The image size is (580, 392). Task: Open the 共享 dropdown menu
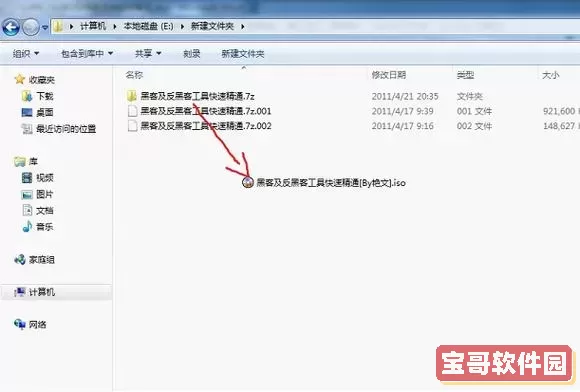tap(148, 54)
